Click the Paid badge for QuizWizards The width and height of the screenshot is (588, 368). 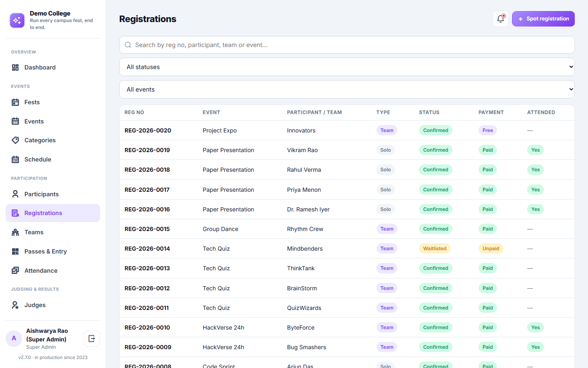point(488,308)
